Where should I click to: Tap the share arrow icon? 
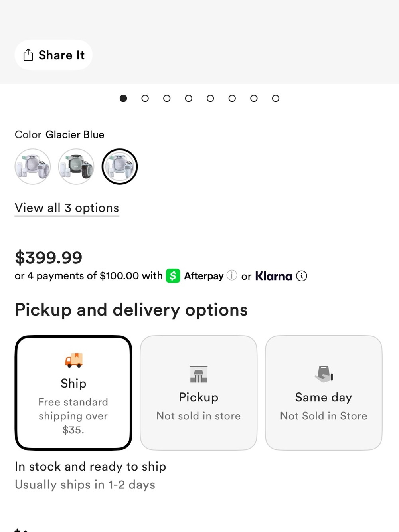[28, 55]
